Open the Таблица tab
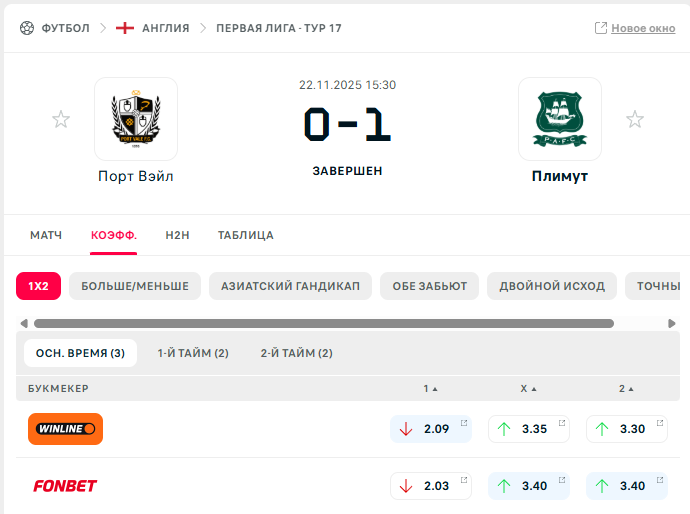The image size is (690, 514). coord(245,235)
